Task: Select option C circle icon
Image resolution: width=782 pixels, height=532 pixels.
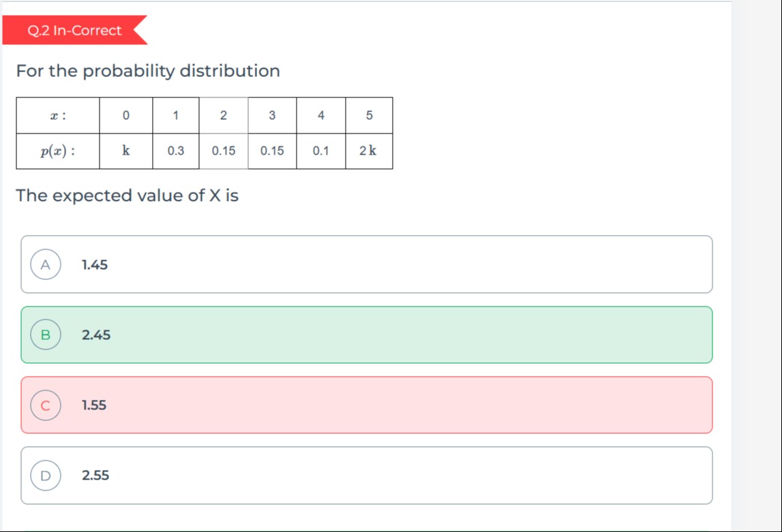Action: pos(46,405)
